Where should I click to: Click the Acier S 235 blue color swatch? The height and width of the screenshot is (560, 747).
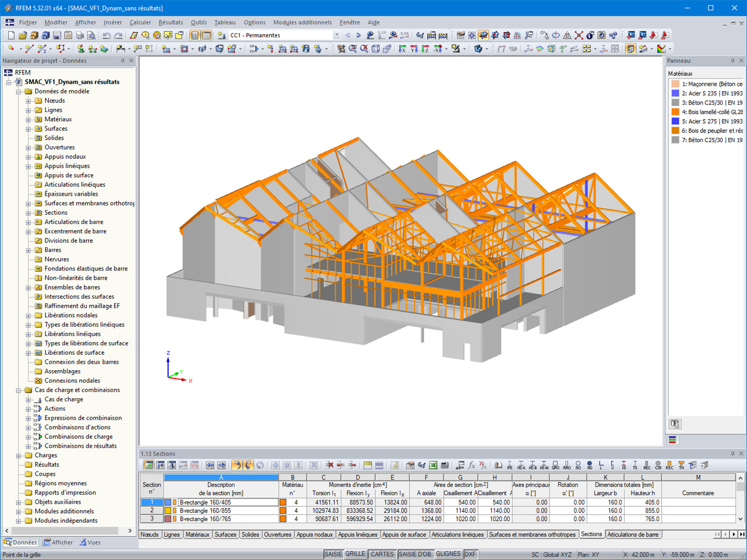click(675, 93)
